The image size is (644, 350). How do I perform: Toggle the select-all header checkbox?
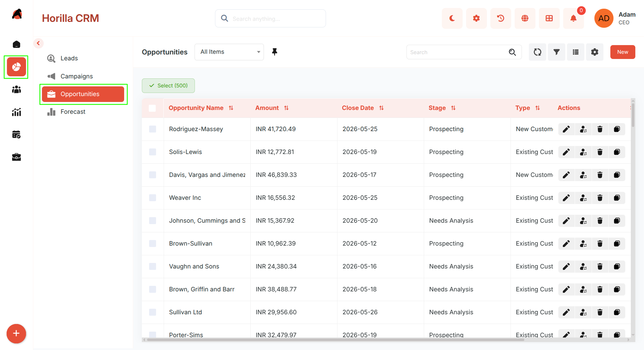coord(152,108)
